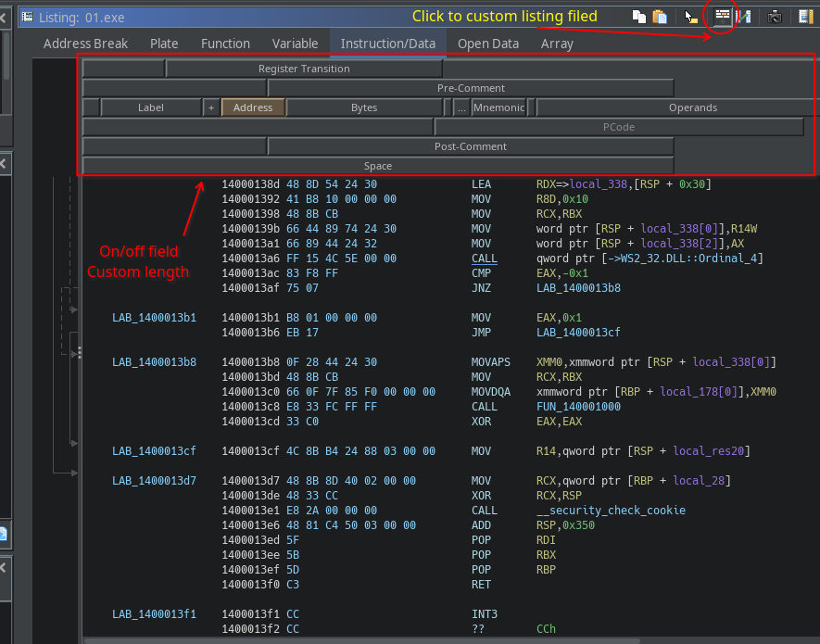The width and height of the screenshot is (820, 644).
Task: Select the Function tab
Action: pos(225,44)
